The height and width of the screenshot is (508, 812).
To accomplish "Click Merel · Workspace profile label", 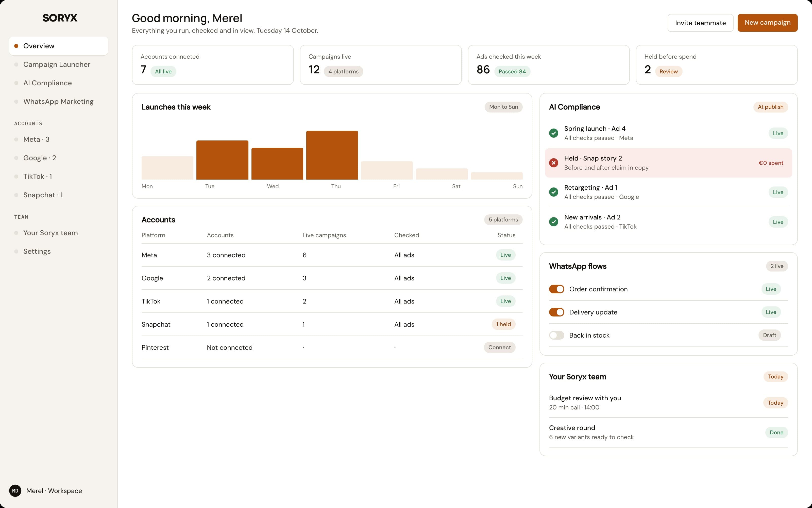I will click(54, 491).
